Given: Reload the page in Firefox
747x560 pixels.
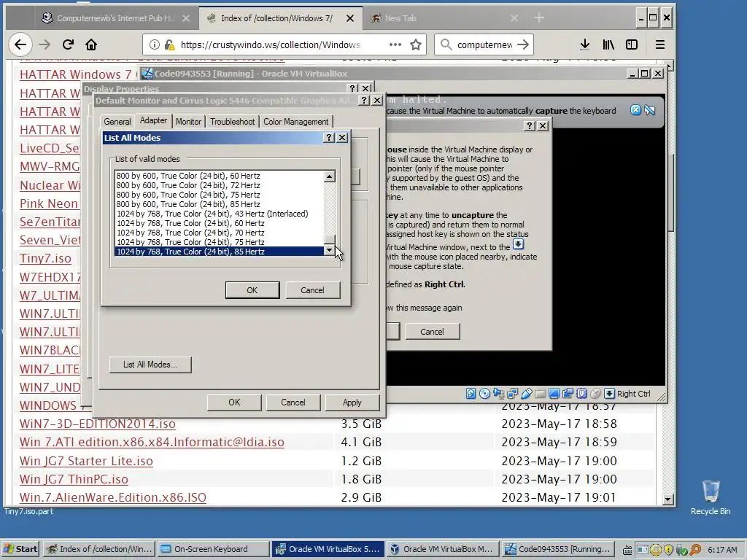Looking at the screenshot, I should click(x=68, y=44).
